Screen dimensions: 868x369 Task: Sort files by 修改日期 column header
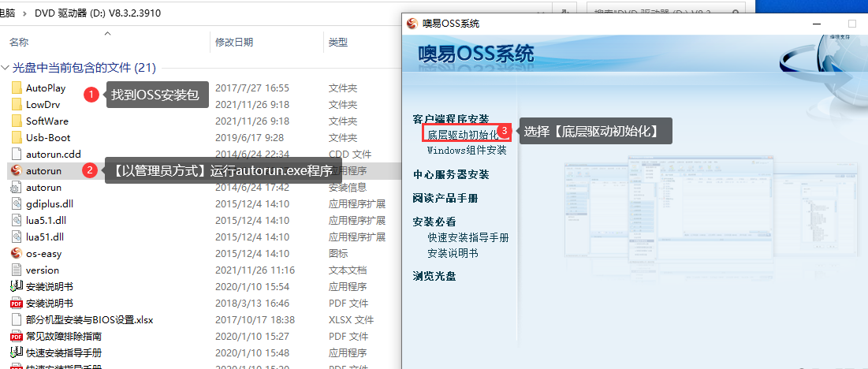coord(234,42)
